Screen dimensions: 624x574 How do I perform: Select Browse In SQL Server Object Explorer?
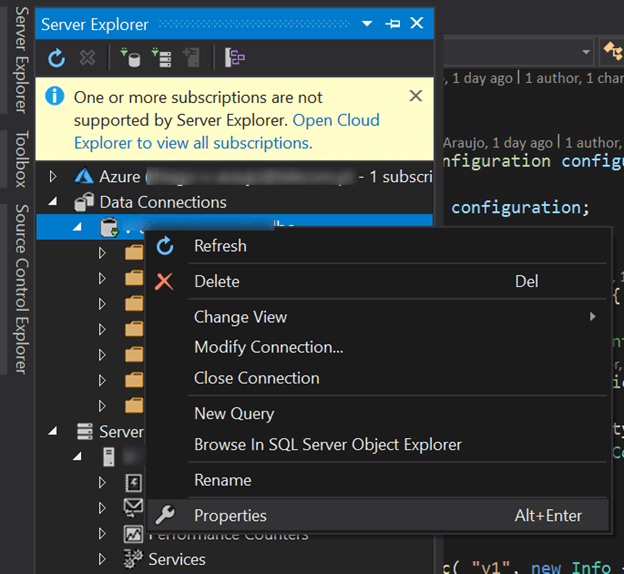(327, 444)
